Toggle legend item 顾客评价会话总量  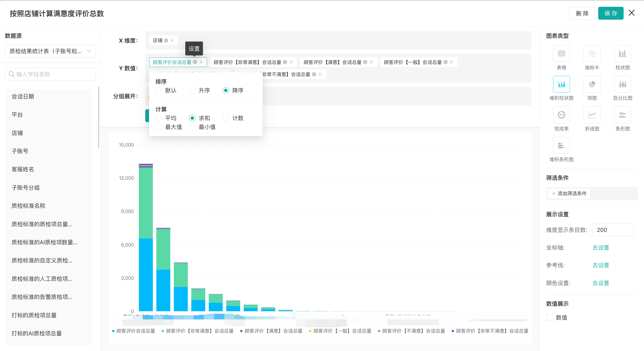(x=133, y=331)
